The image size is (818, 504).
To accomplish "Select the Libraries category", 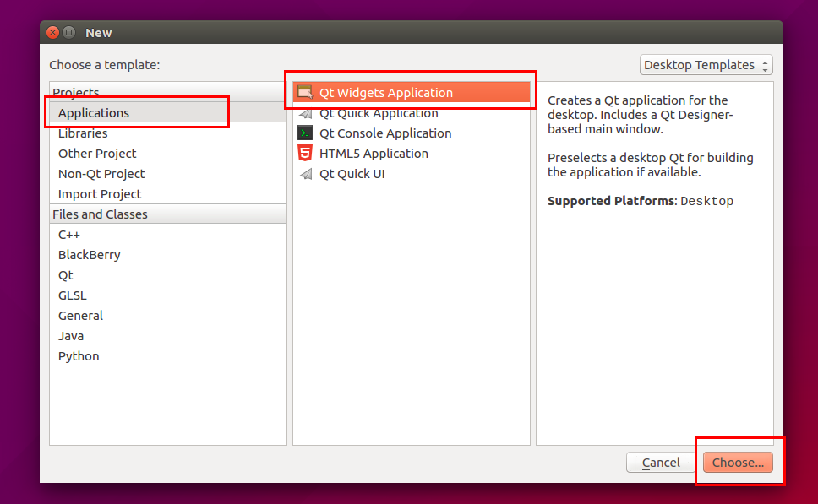I will (x=82, y=133).
